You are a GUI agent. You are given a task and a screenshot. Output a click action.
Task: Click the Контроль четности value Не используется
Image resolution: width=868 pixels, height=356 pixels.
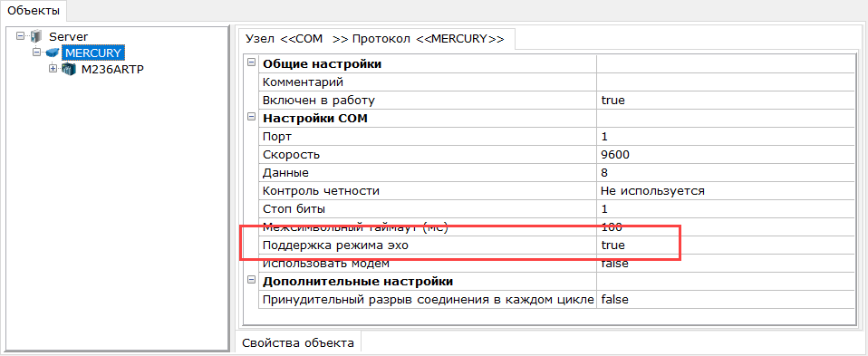coord(726,191)
